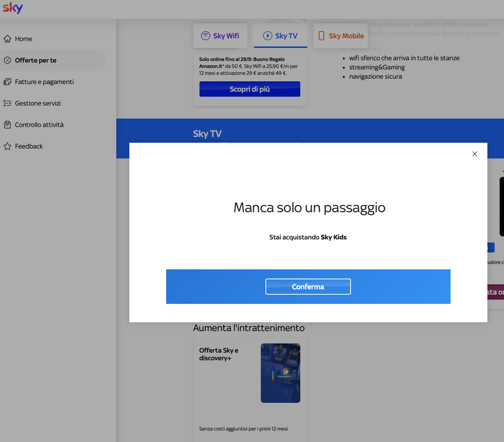Confirm the Sky Kids purchase with Conferma
Image resolution: width=504 pixels, height=442 pixels.
[x=308, y=287]
